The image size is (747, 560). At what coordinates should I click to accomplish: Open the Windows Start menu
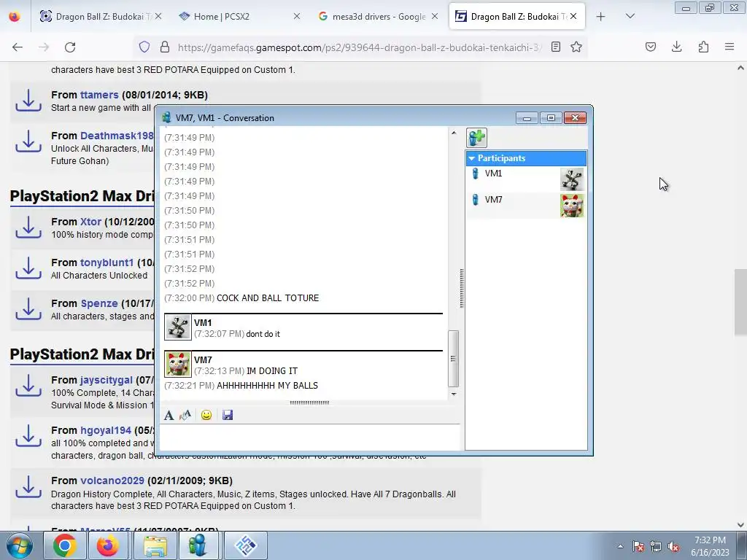(x=20, y=545)
